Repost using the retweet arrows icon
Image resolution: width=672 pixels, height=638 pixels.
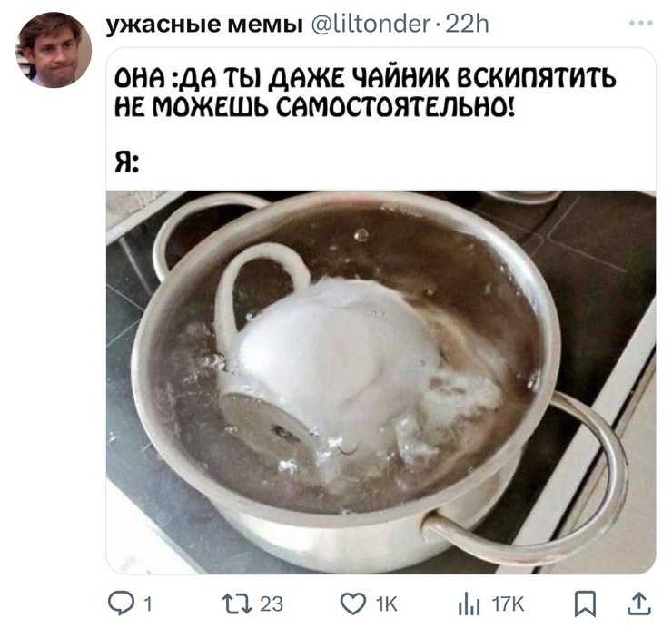click(237, 604)
